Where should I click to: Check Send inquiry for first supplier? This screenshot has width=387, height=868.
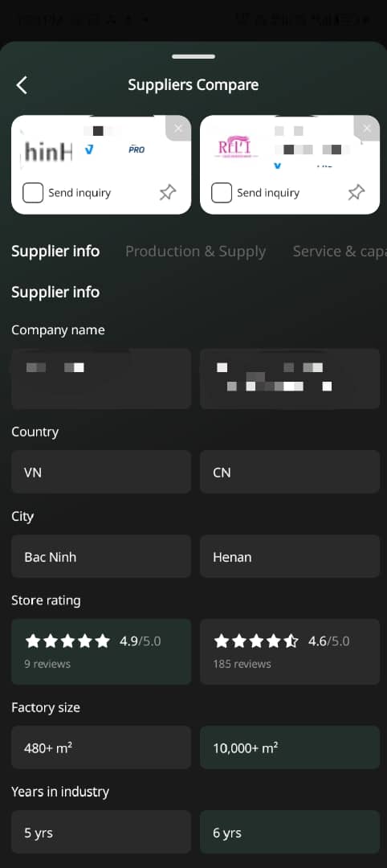coord(33,193)
